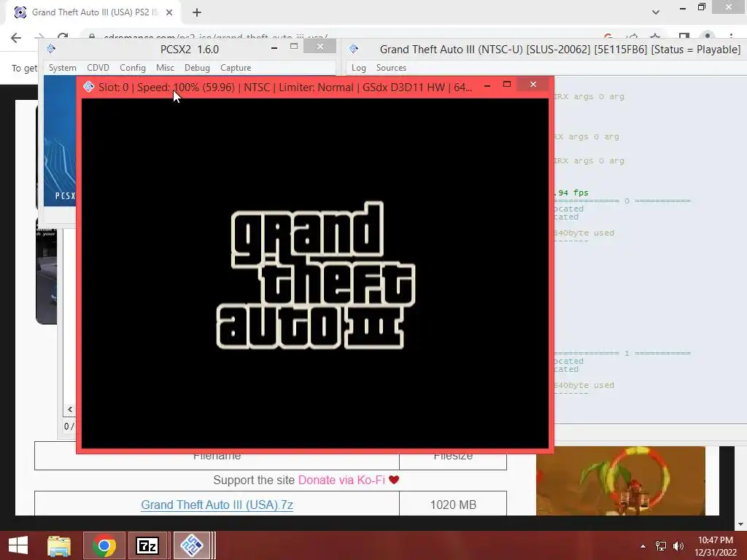Image resolution: width=747 pixels, height=560 pixels.
Task: Maximize the PCSX2 1.6.0 main window
Action: tap(294, 47)
